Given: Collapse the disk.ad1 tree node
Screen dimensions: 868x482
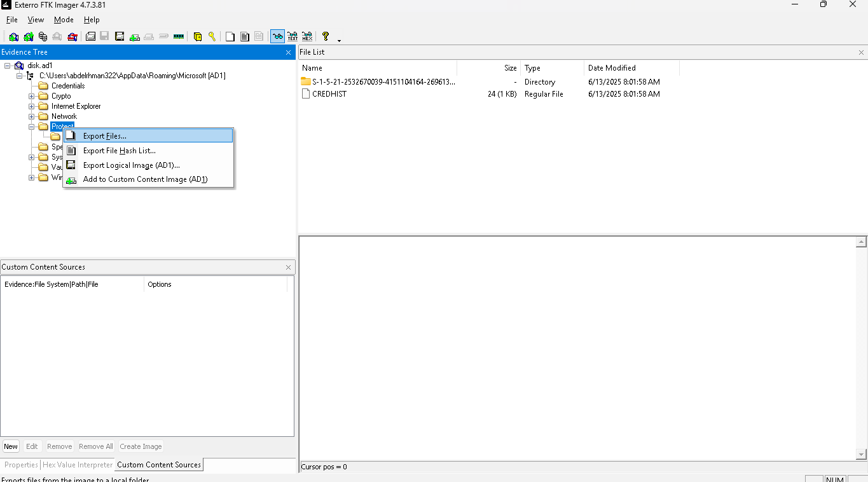Looking at the screenshot, I should coord(8,65).
